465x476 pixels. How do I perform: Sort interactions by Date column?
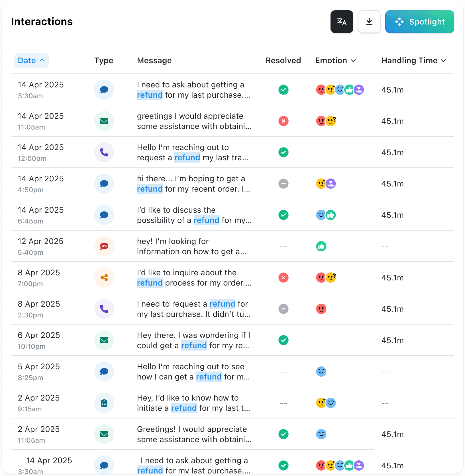[31, 60]
